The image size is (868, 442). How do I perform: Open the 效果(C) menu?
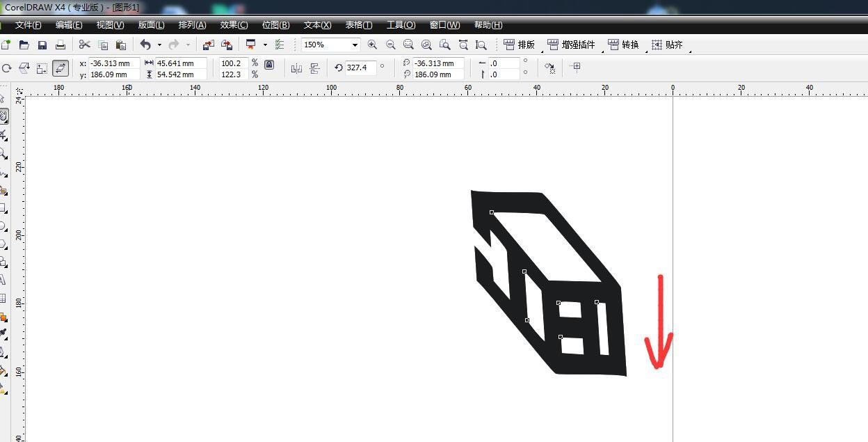point(234,25)
